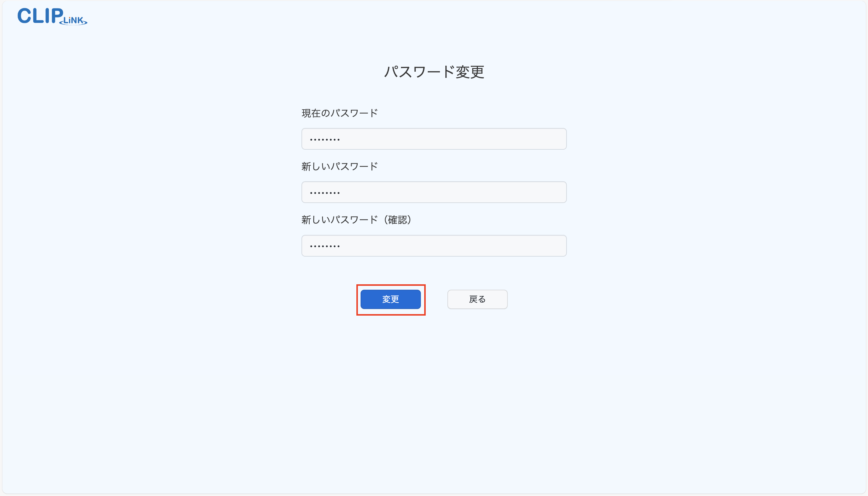This screenshot has height=496, width=868.
Task: Click masked dots in new password field
Action: 325,193
